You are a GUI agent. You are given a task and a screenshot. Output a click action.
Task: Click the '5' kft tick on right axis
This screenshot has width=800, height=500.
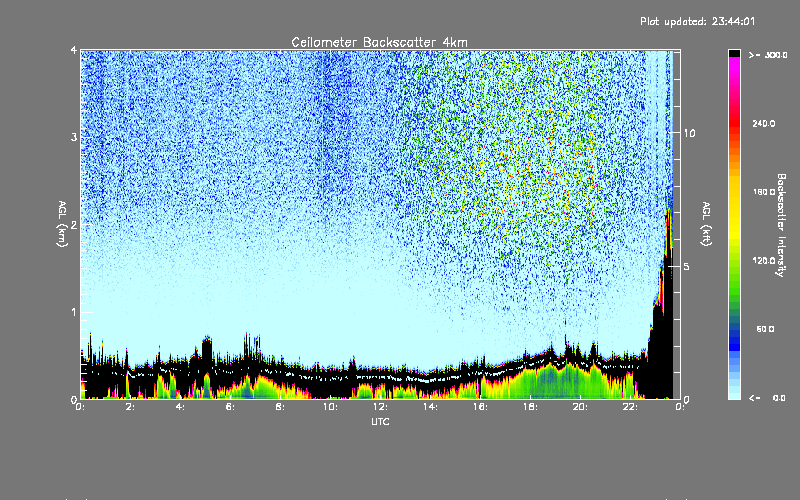[x=687, y=266]
